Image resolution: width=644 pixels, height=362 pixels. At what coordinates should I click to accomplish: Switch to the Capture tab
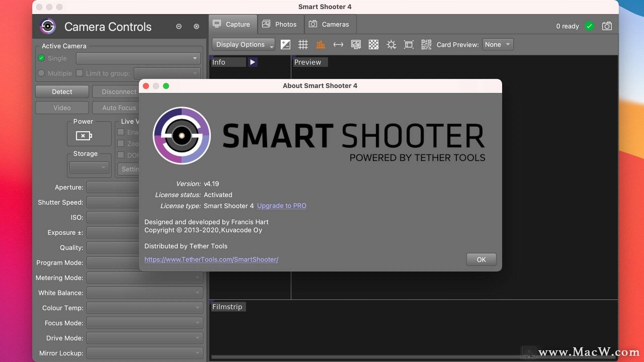pos(233,24)
